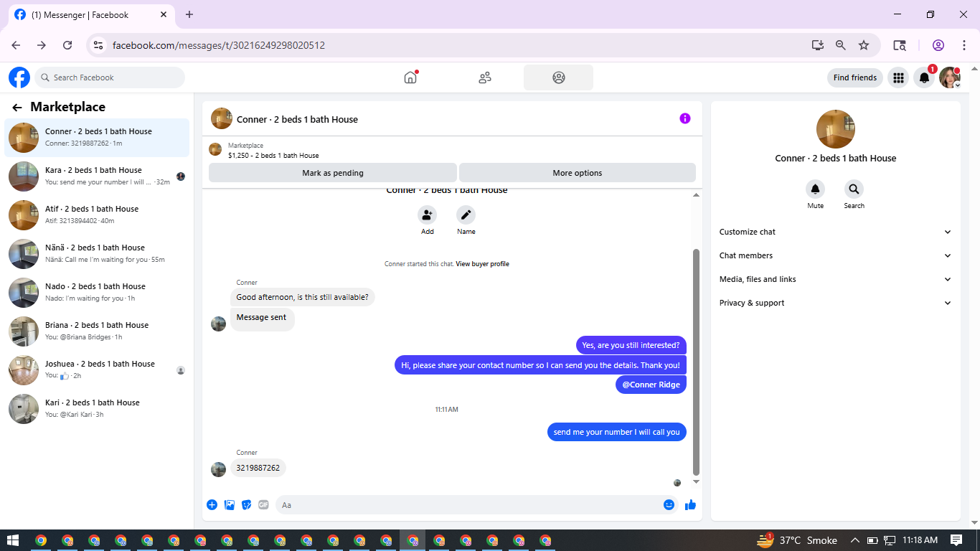Click the browser address bar URL

[219, 45]
